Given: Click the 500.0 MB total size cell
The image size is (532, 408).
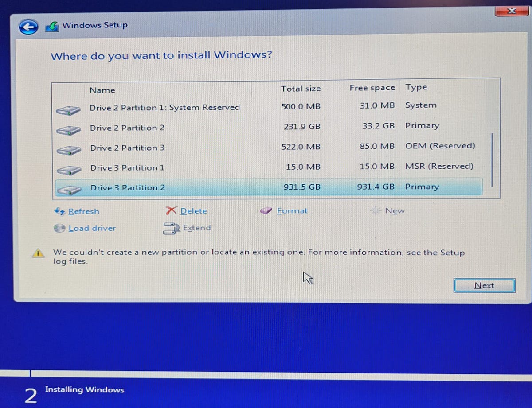Looking at the screenshot, I should coord(301,106).
